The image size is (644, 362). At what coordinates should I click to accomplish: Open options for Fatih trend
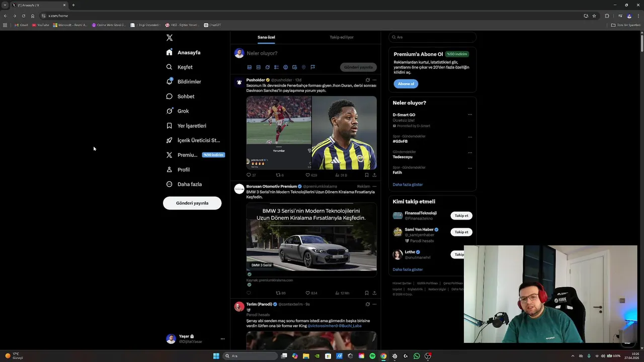tap(470, 168)
